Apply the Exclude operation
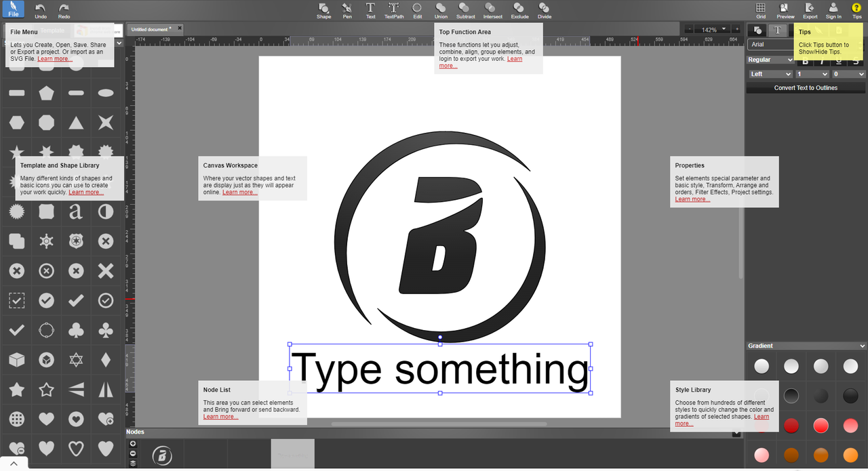Viewport: 868px width, 471px height. [519, 10]
